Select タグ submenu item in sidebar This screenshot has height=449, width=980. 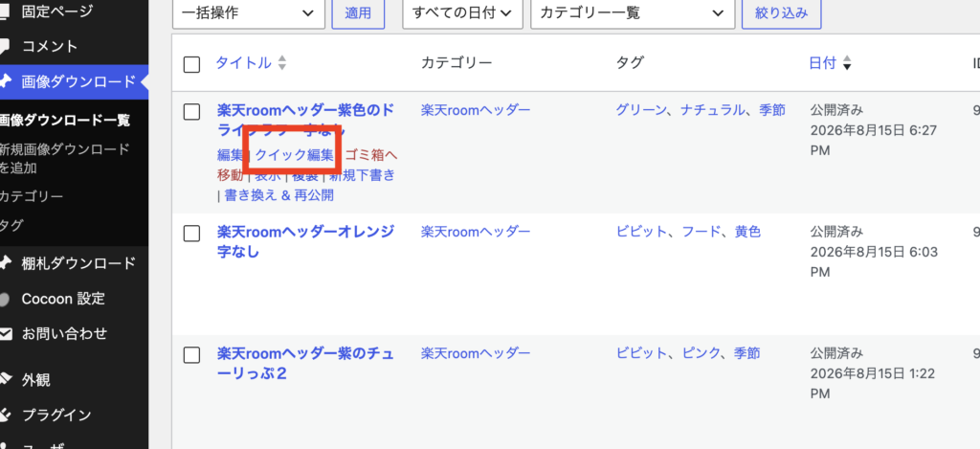tap(11, 226)
